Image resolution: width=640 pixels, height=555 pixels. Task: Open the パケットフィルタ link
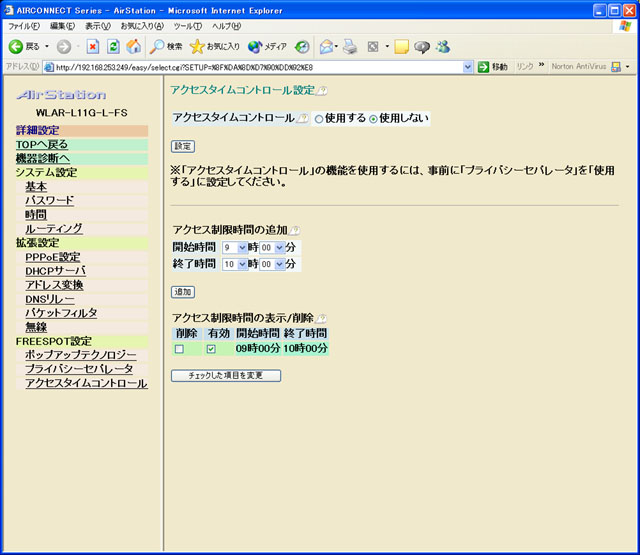(61, 313)
